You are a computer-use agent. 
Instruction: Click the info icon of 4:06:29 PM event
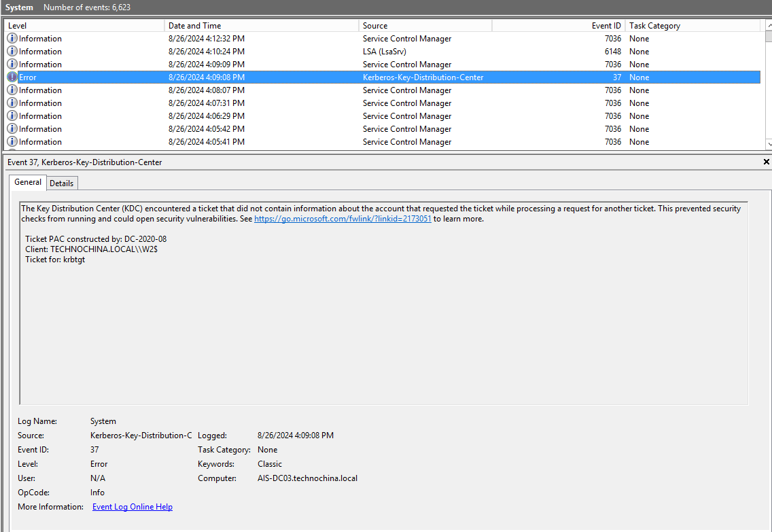[x=12, y=116]
